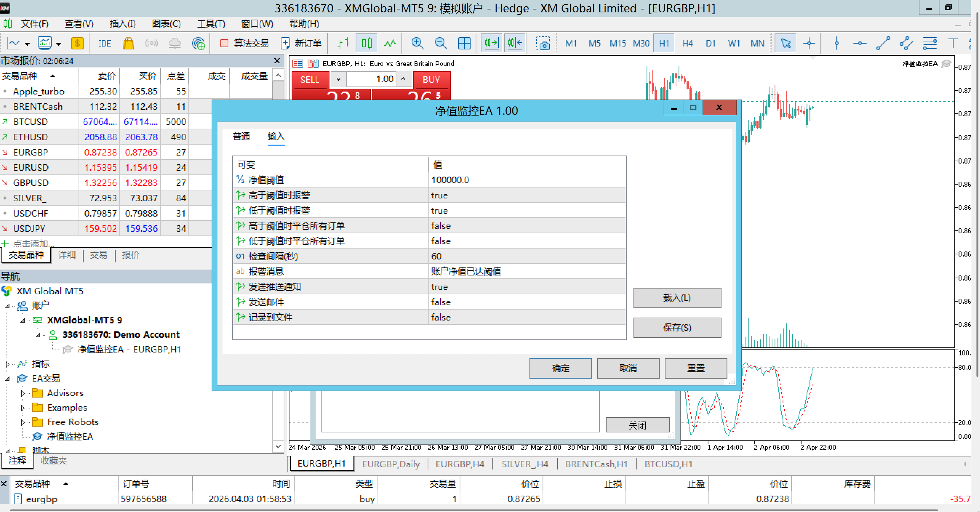This screenshot has width=980, height=512.
Task: Switch to the 普通 tab in dialog
Action: [241, 137]
